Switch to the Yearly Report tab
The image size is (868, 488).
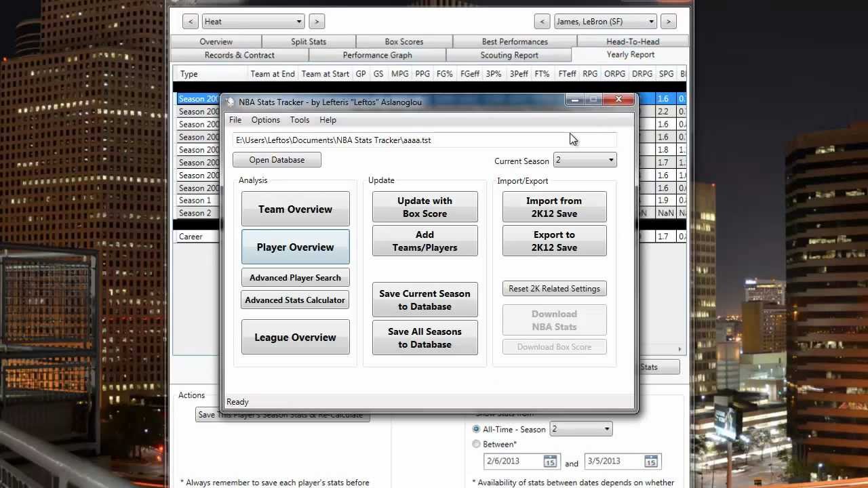(631, 54)
